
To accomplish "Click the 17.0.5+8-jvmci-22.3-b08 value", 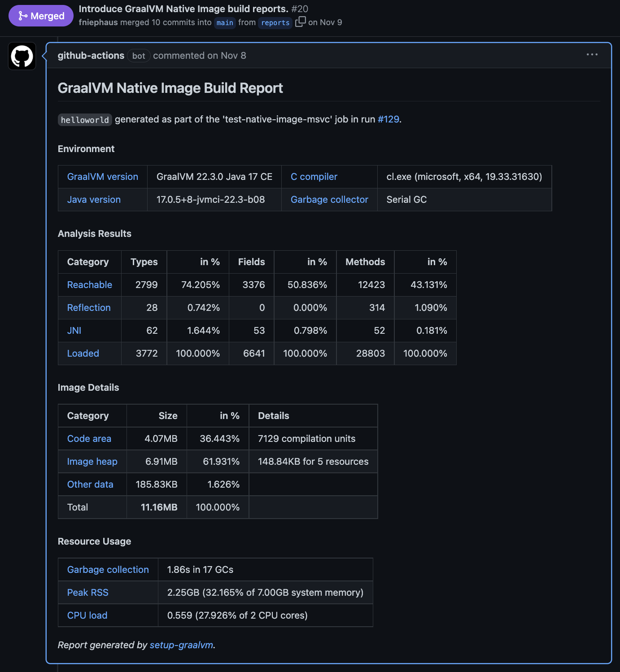I will [210, 200].
